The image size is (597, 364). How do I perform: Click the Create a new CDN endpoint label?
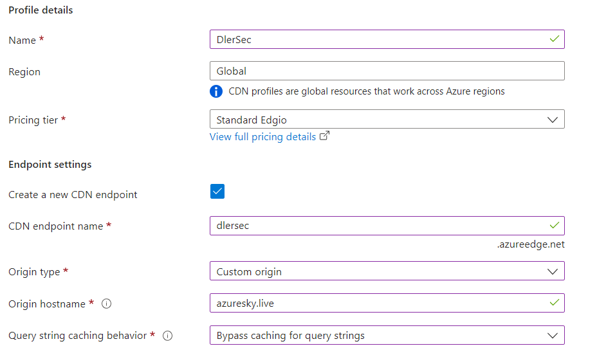coord(73,194)
